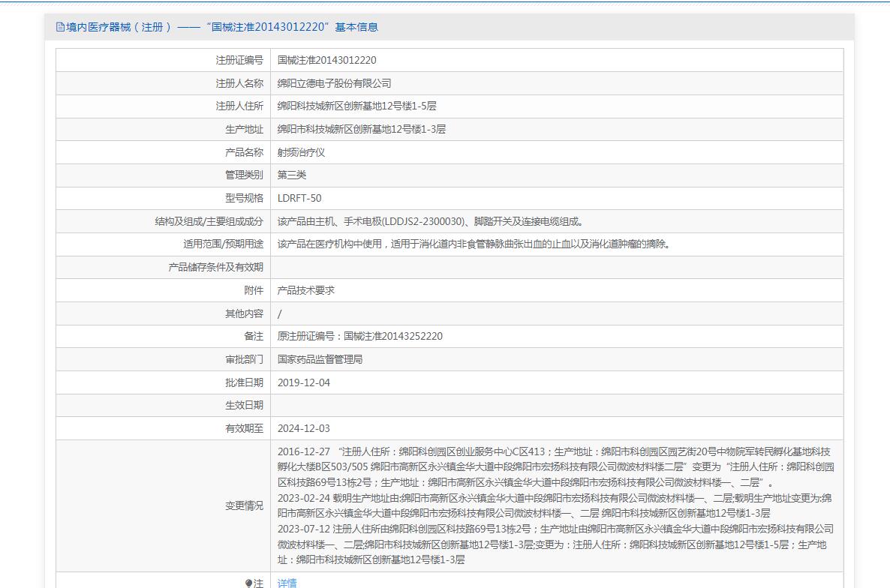Click production address 绵阳市科技城新区创新基地12号楼1-3层
This screenshot has width=890, height=588.
coord(361,129)
